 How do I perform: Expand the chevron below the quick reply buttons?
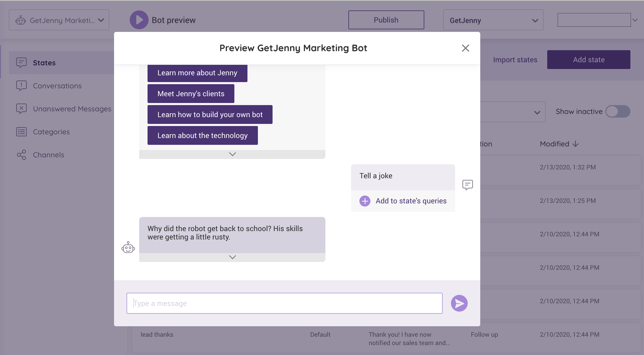(x=232, y=154)
